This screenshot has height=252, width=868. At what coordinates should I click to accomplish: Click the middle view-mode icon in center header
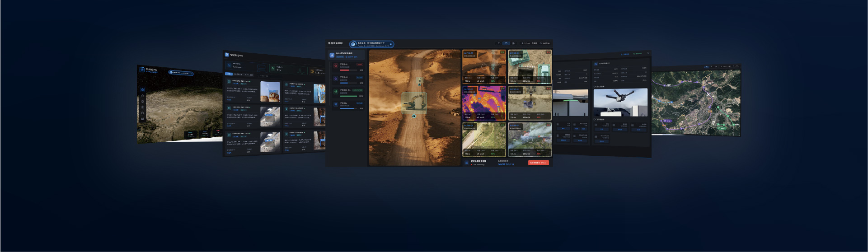coord(506,43)
